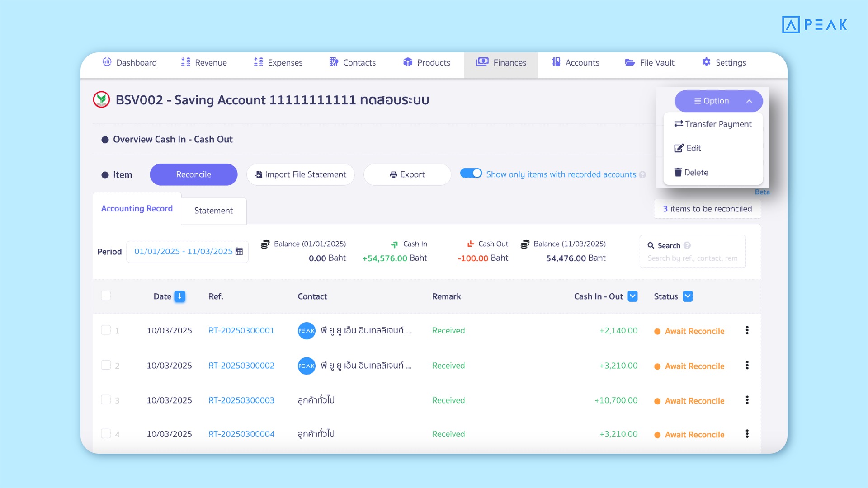Open the kebab menu on row RT-20250300003
This screenshot has width=868, height=488.
coord(747,400)
